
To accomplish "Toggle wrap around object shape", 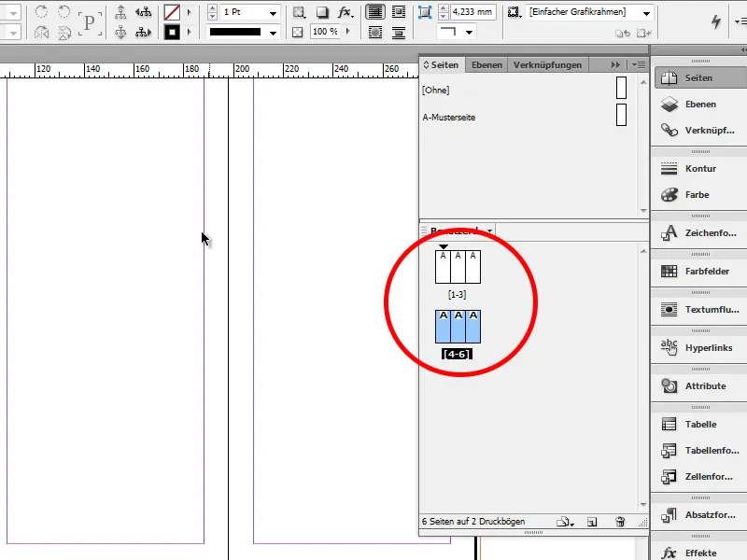I will (x=375, y=33).
